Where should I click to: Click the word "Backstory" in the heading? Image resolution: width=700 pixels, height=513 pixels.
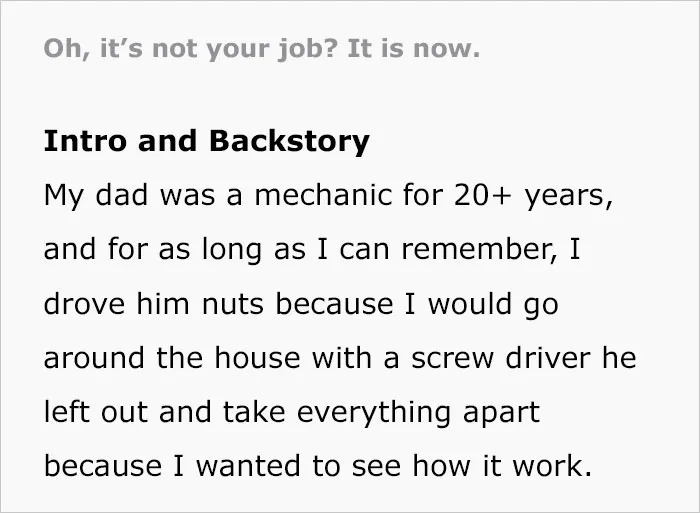289,142
